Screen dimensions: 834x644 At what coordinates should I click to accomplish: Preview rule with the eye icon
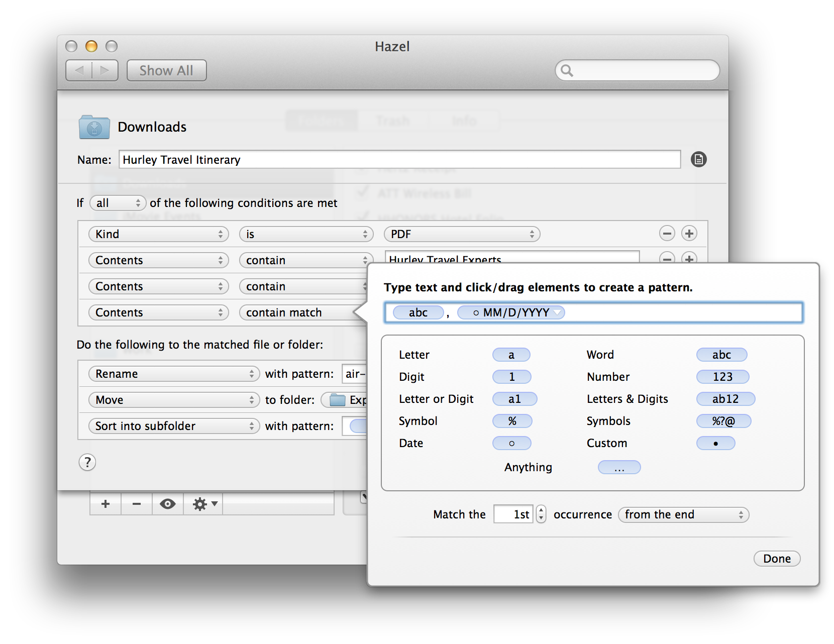point(168,504)
